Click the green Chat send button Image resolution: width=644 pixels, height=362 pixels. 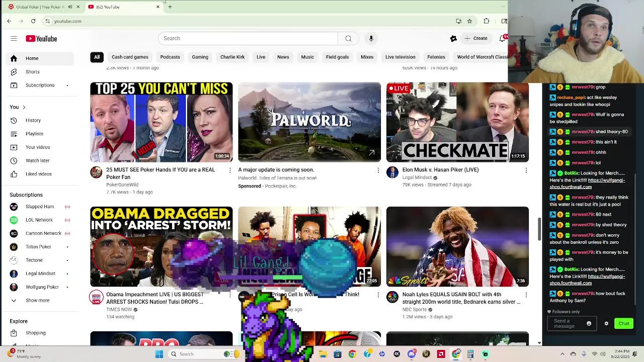623,324
